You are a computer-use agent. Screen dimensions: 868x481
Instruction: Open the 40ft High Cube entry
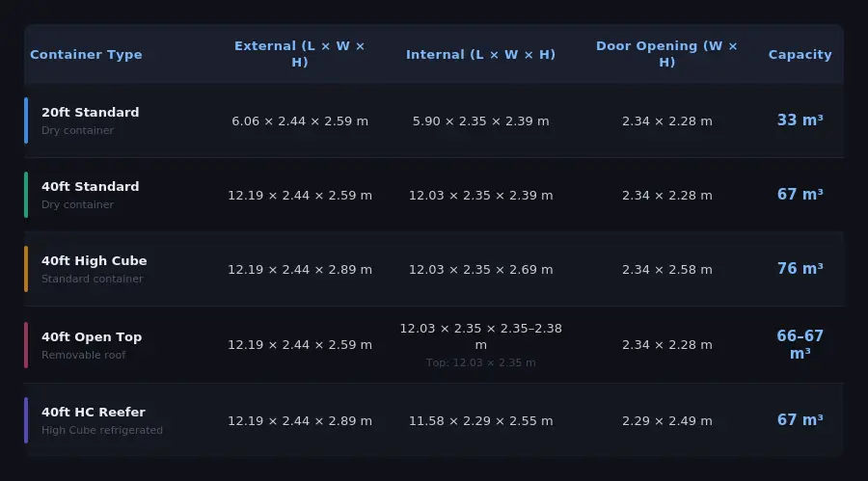pyautogui.click(x=94, y=261)
